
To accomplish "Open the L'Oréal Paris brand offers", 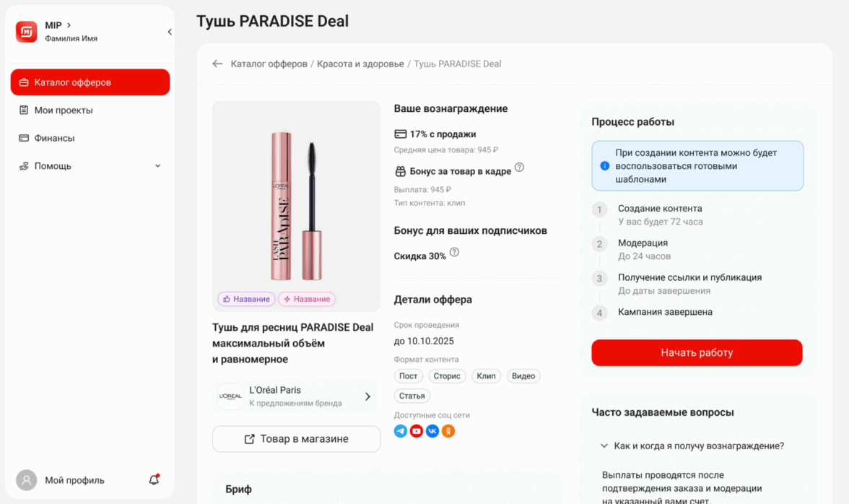I will pyautogui.click(x=296, y=397).
